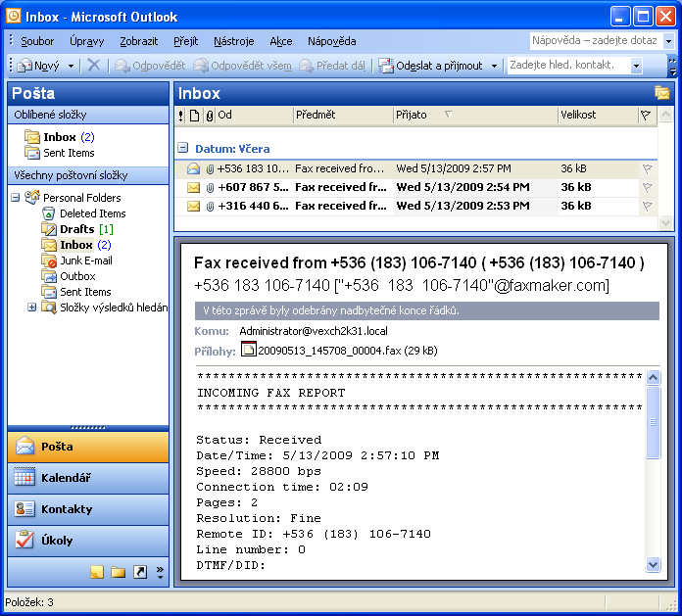Open the Soubor menu

[x=37, y=41]
